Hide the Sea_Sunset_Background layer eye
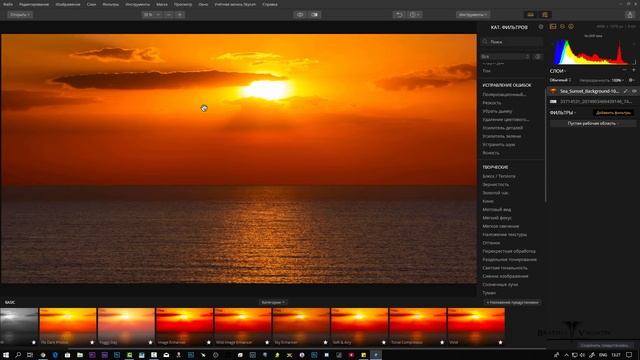This screenshot has height=360, width=640. tap(634, 91)
